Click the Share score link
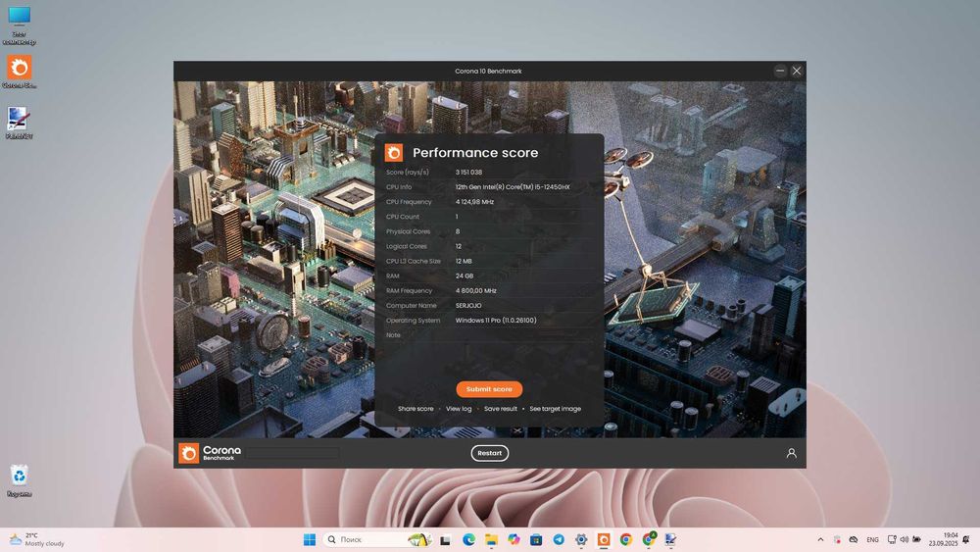 click(416, 409)
